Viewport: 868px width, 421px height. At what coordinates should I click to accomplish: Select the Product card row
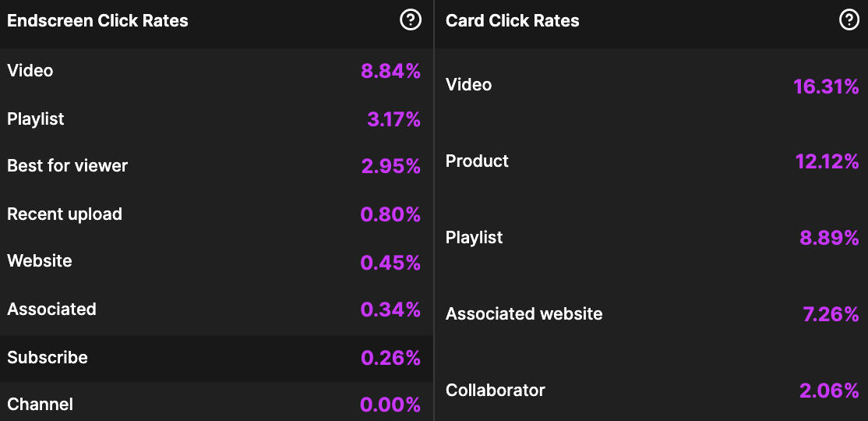[x=651, y=161]
